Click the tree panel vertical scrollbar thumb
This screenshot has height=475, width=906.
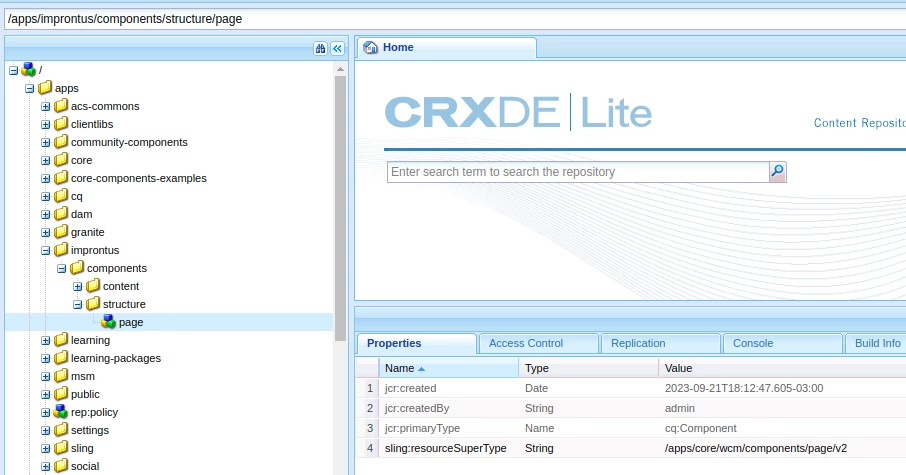click(340, 208)
